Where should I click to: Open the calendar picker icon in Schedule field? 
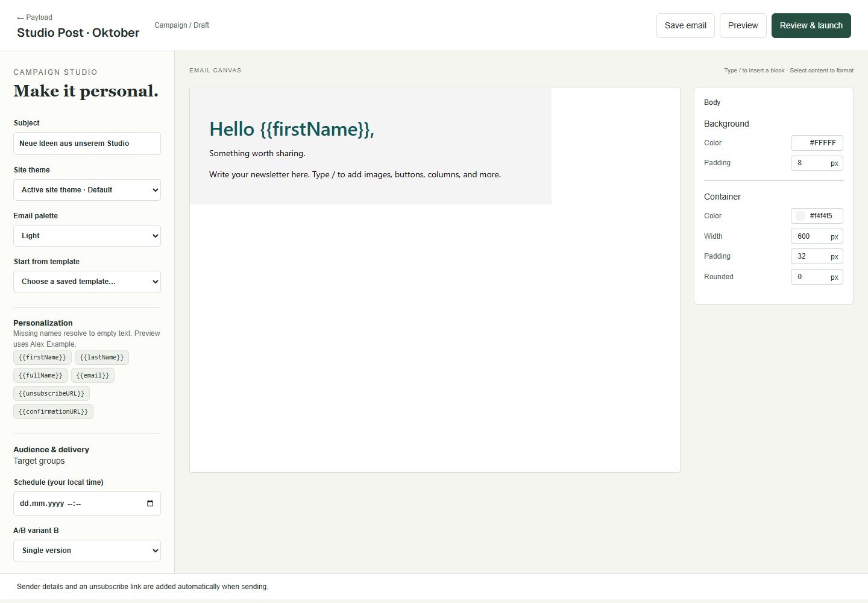150,504
